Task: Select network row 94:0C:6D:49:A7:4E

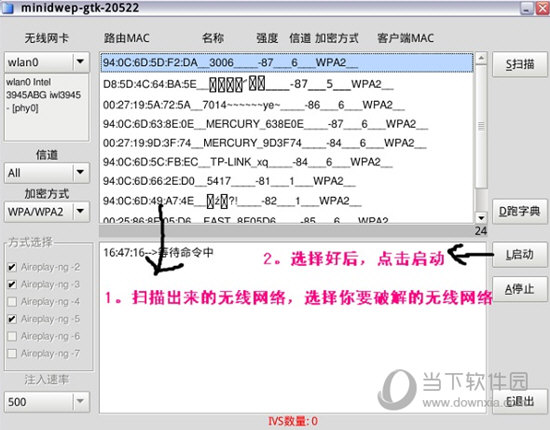Action: point(287,201)
